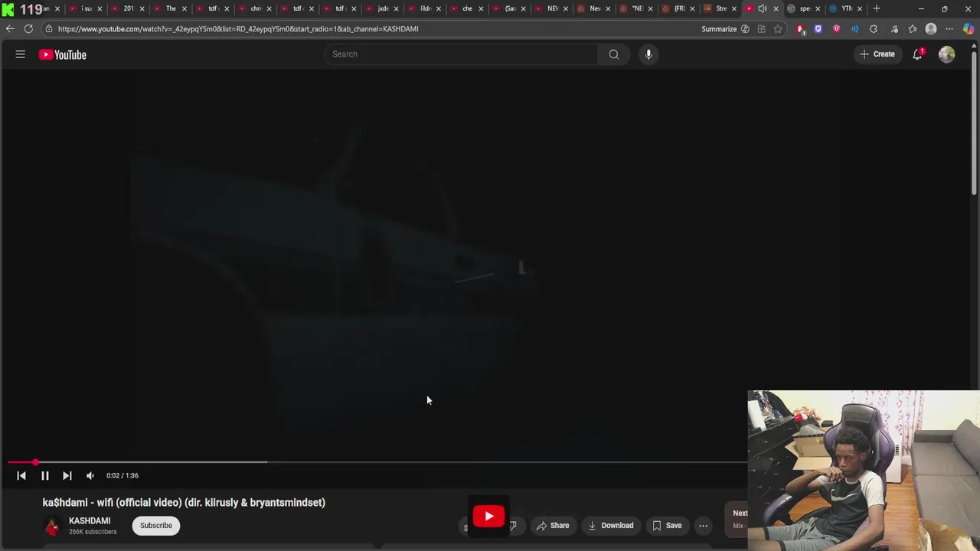Click the 0:02 / 1:36 time display
The height and width of the screenshot is (551, 980).
tap(122, 475)
